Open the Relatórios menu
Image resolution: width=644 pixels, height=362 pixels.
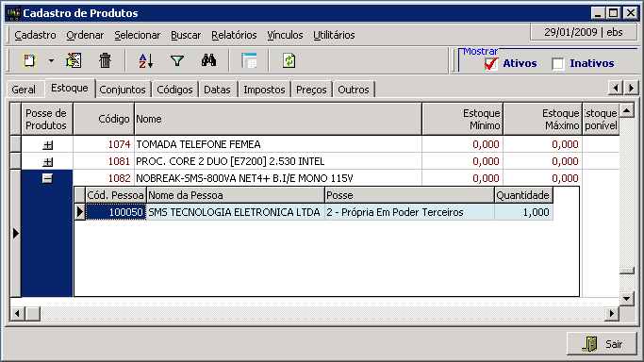[234, 35]
